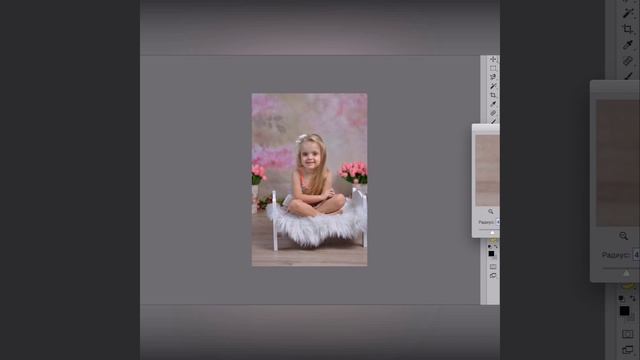Click the radius slider handle in light dialog
The height and width of the screenshot is (360, 640).
click(x=492, y=233)
